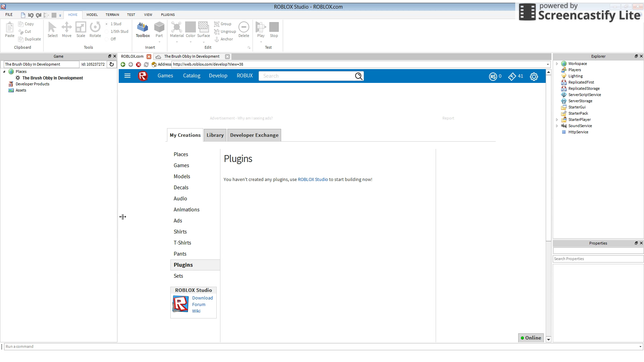Expand the Workspace tree node
The image size is (644, 362).
click(x=557, y=64)
